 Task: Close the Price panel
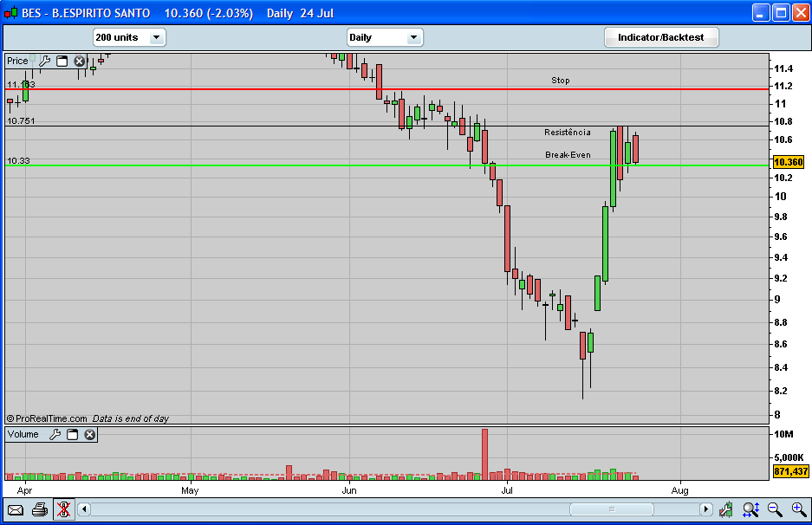coord(79,62)
